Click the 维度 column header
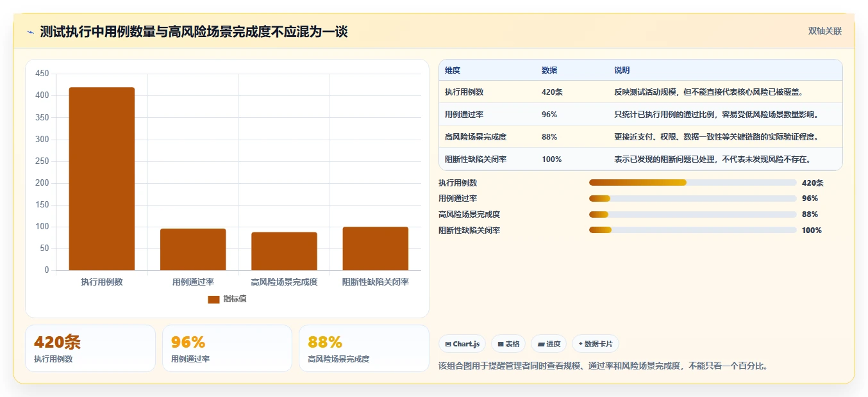 tap(453, 70)
